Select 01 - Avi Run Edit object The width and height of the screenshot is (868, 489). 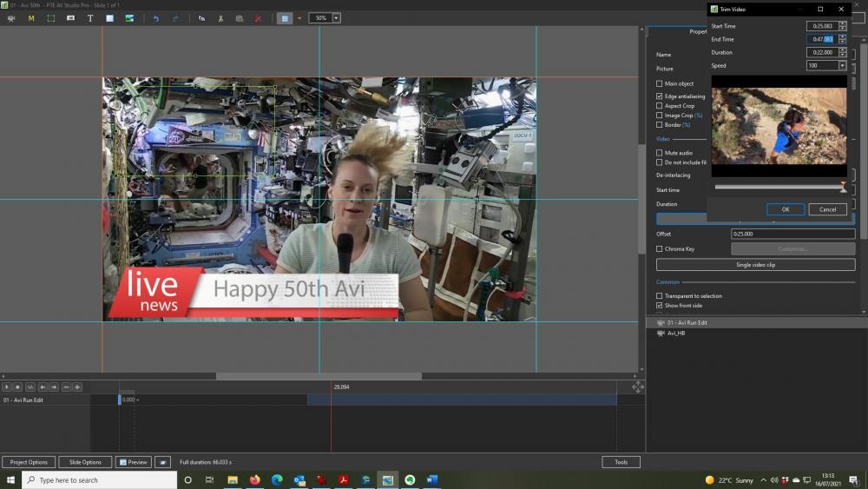tap(687, 323)
